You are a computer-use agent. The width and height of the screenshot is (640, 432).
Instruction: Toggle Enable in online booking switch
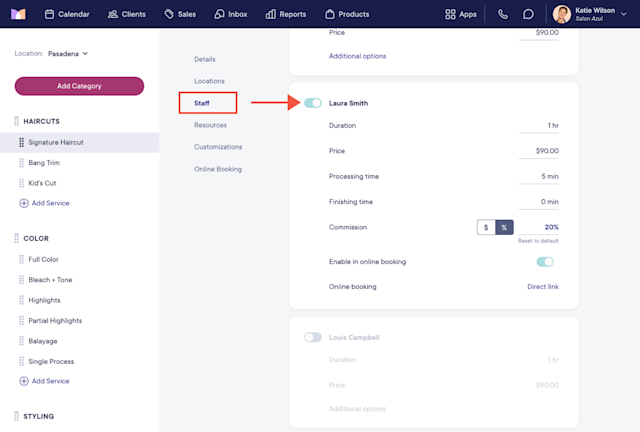(545, 262)
